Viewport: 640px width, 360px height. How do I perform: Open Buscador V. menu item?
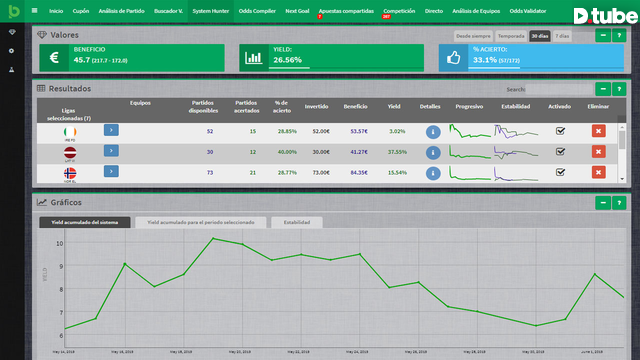coord(168,11)
